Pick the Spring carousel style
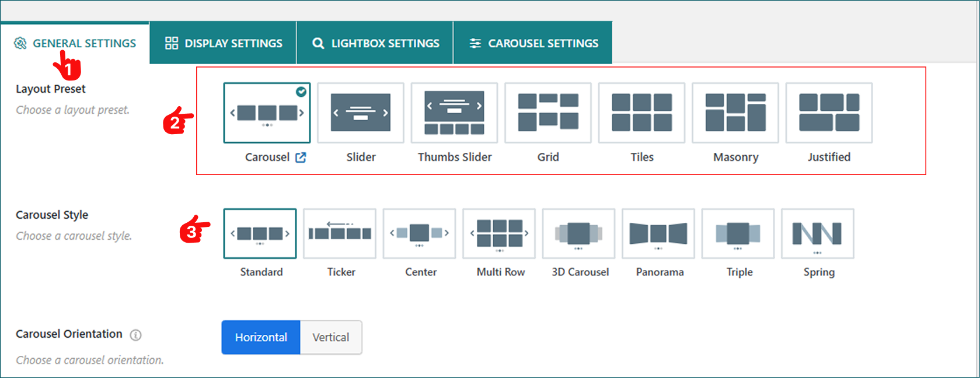Viewport: 980px width, 378px height. pyautogui.click(x=817, y=234)
